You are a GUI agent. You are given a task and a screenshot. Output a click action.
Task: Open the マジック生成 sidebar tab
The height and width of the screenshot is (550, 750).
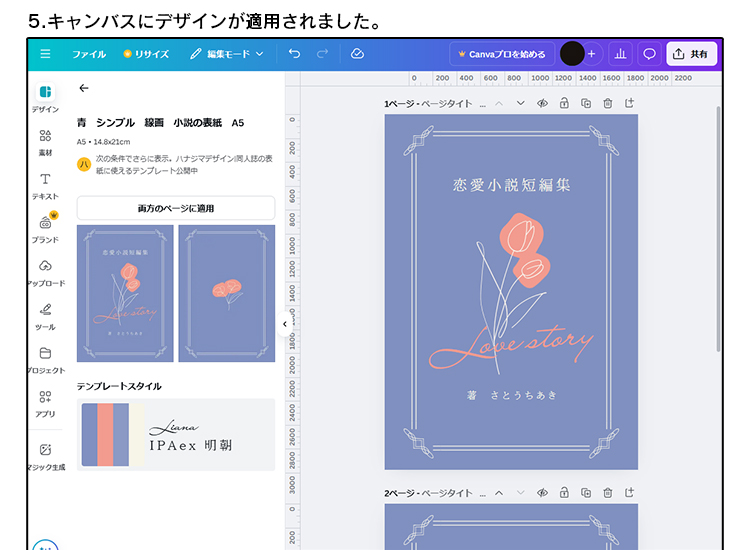(45, 457)
